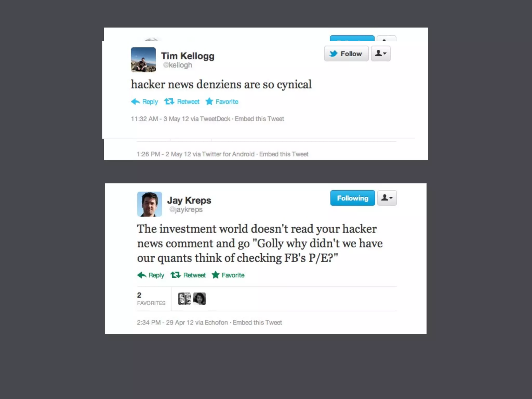Click the Reply arrow icon on Tim Kellogg's tweet

click(135, 102)
